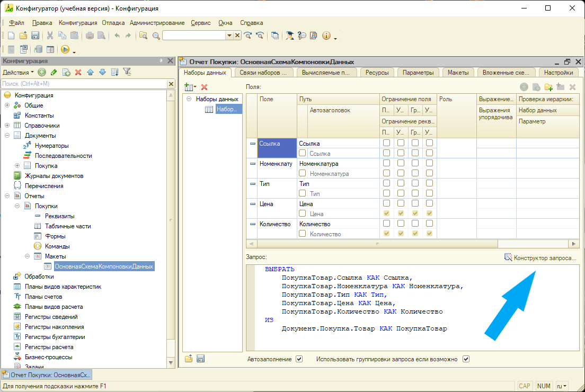
Task: Click the info icon in main toolbar
Action: [x=326, y=35]
